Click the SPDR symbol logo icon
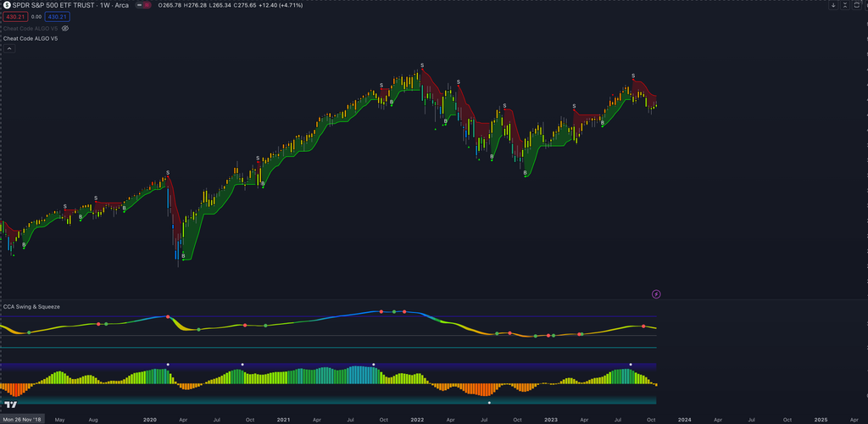The height and width of the screenshot is (424, 868). (x=8, y=6)
